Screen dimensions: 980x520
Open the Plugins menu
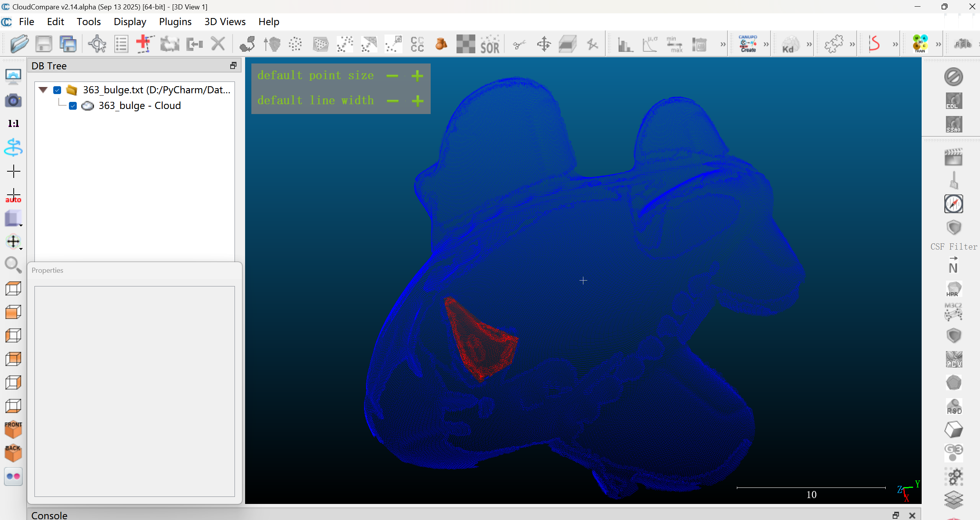(175, 22)
